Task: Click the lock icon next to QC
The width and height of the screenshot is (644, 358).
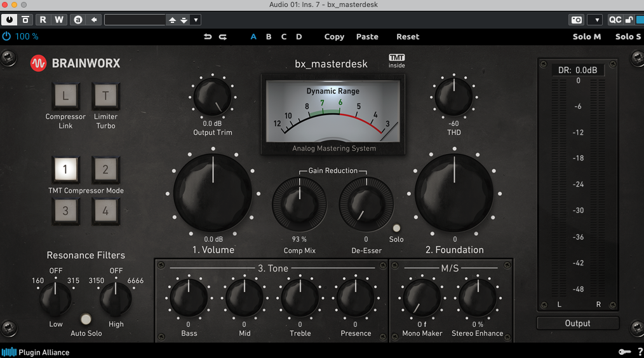Action: (x=629, y=20)
